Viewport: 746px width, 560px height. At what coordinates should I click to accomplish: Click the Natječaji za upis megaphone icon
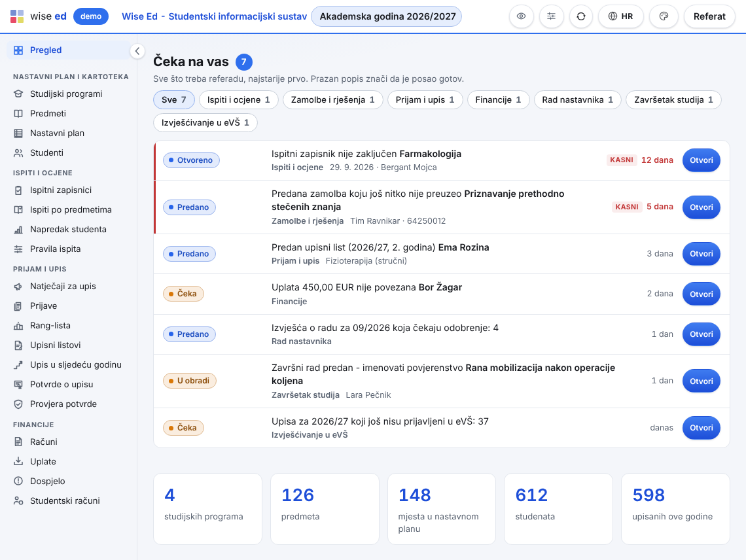[x=18, y=287]
